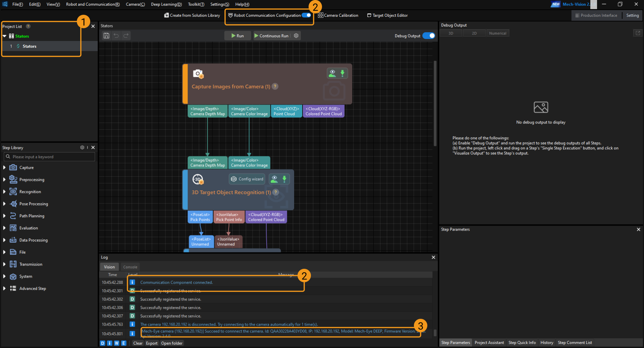Click the log panel vertical scrollbar

coord(435,333)
